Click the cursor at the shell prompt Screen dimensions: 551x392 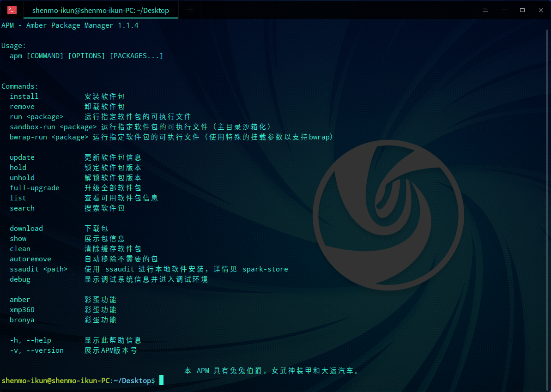[x=161, y=380]
